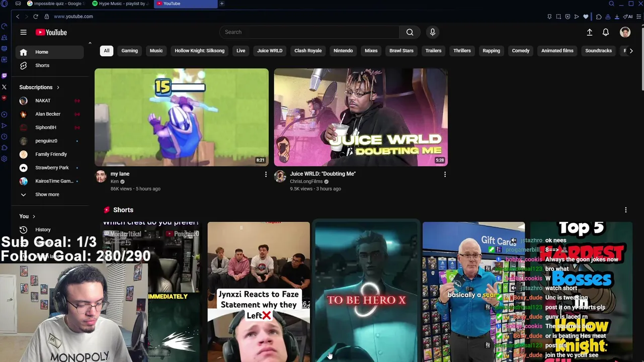Open the Ken channel link under 'my lane'

tap(115, 182)
